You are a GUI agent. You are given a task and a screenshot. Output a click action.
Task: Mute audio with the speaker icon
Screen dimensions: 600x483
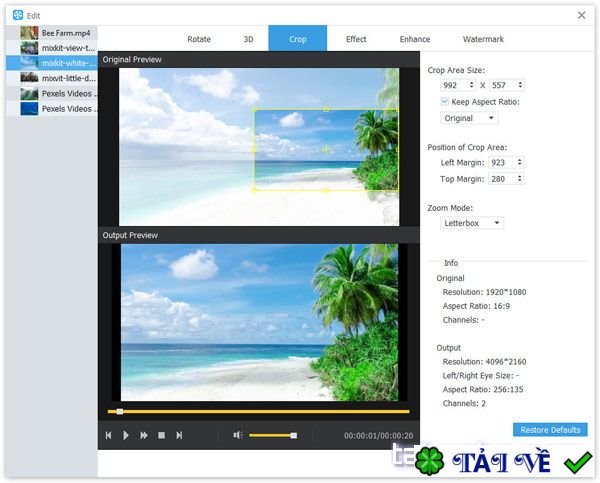tap(238, 435)
